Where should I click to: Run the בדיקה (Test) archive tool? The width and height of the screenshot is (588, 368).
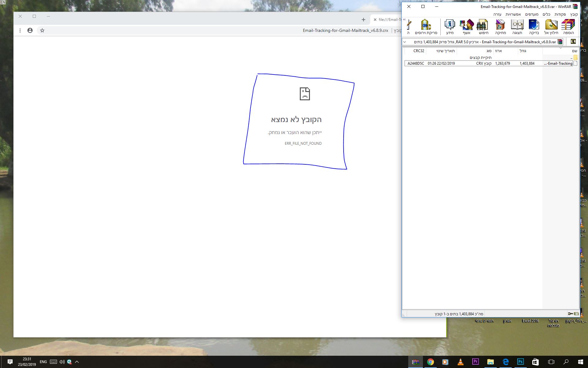[x=534, y=27]
